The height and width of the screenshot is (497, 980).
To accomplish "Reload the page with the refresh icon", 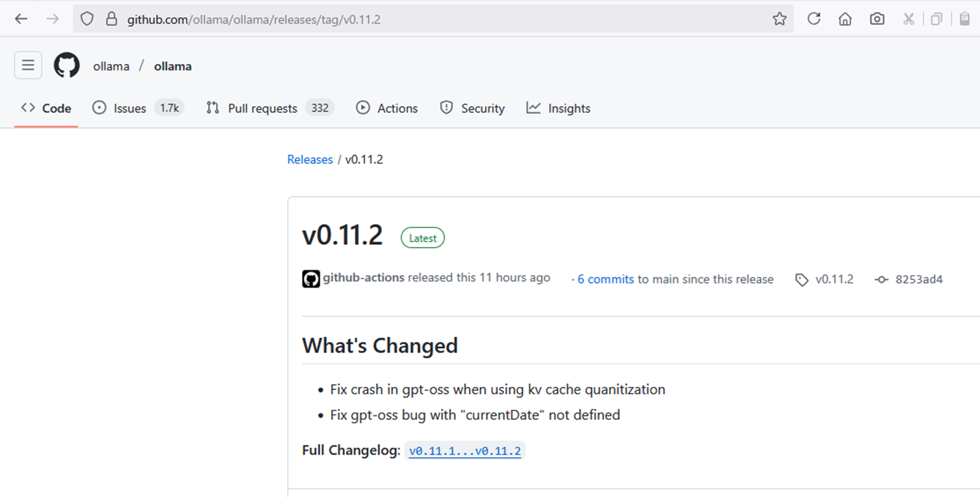I will (813, 19).
